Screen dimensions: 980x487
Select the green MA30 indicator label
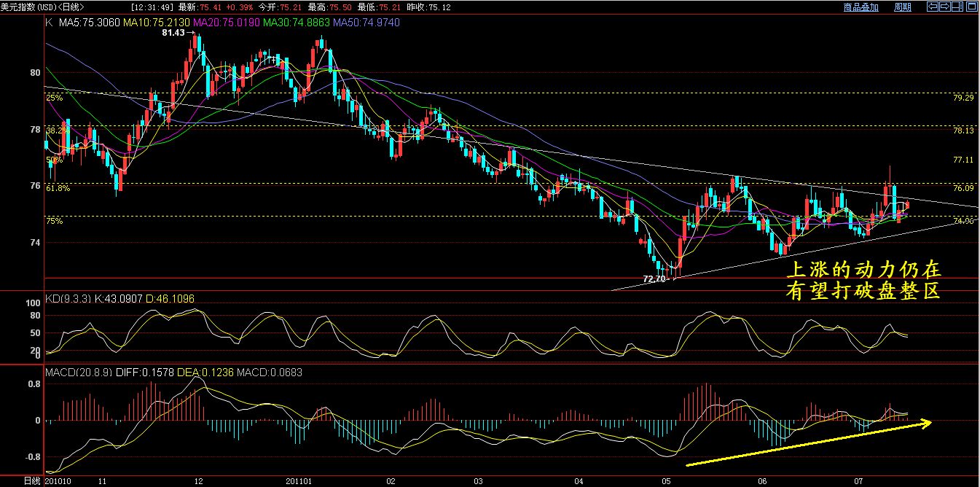[297, 23]
